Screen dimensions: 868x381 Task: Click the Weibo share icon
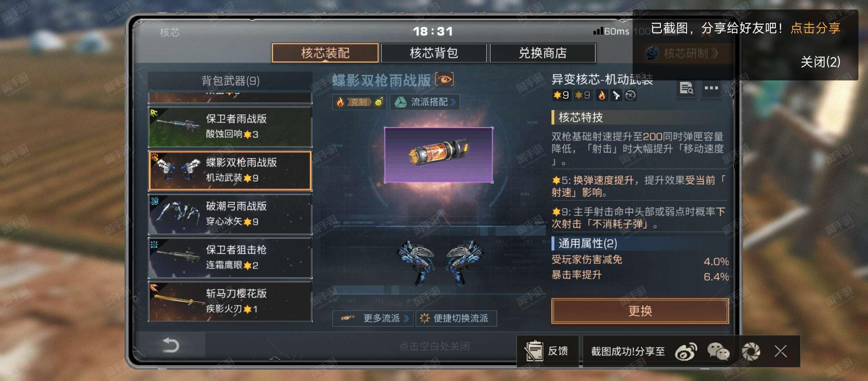point(686,351)
